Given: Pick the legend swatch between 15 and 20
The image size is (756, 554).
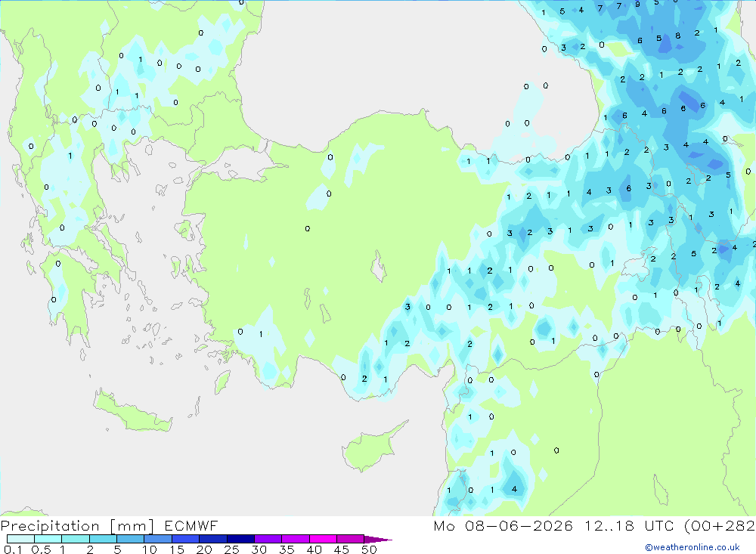Looking at the screenshot, I should (x=185, y=539).
